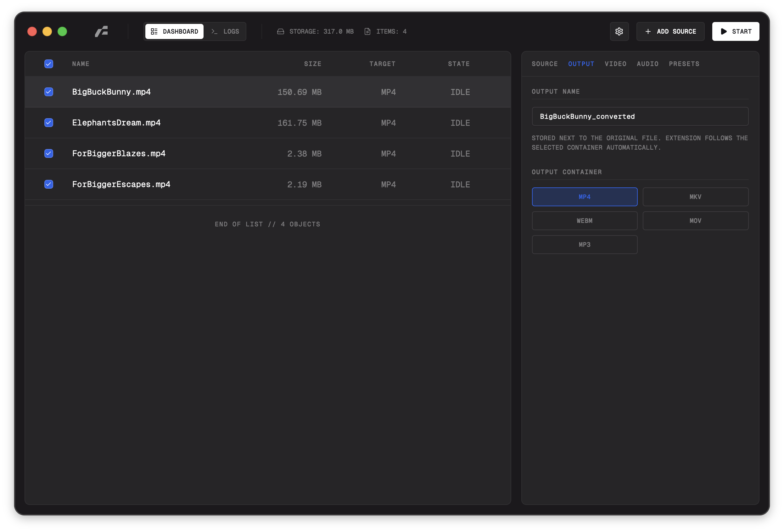The width and height of the screenshot is (784, 532).
Task: Click the app logo icon
Action: pos(102,31)
